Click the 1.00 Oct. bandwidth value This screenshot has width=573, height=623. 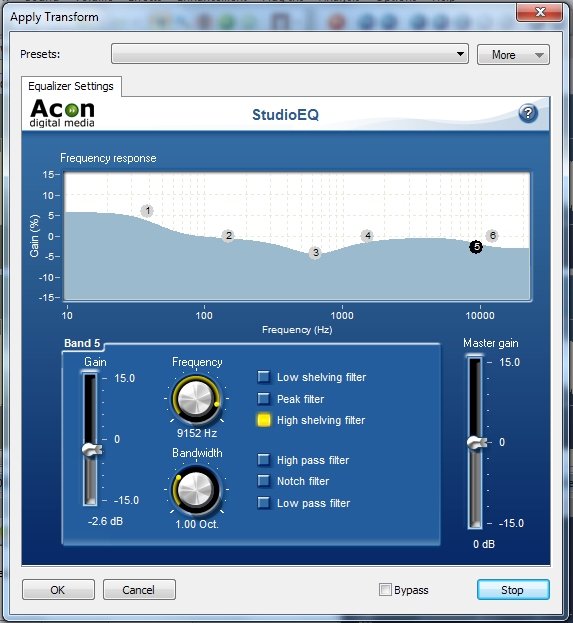(x=197, y=524)
